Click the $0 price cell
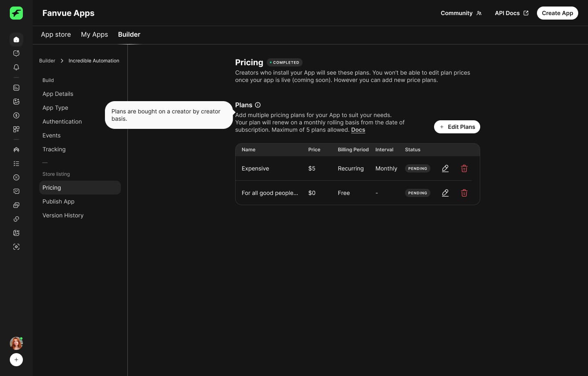The image size is (588, 376). coord(312,193)
